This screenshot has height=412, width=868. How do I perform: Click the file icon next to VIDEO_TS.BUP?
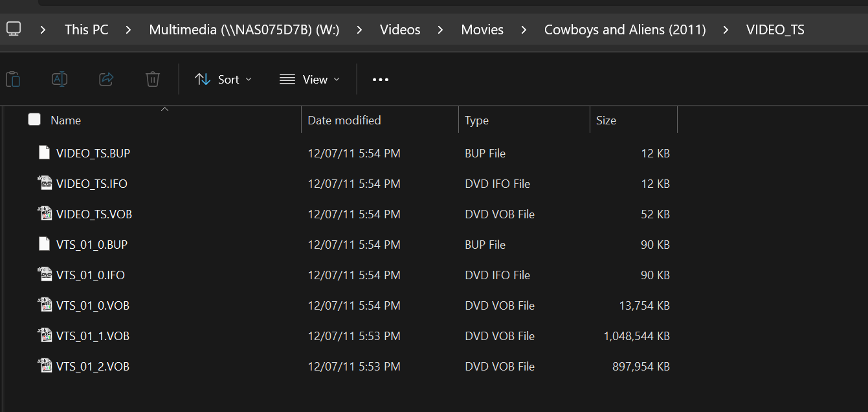(44, 153)
